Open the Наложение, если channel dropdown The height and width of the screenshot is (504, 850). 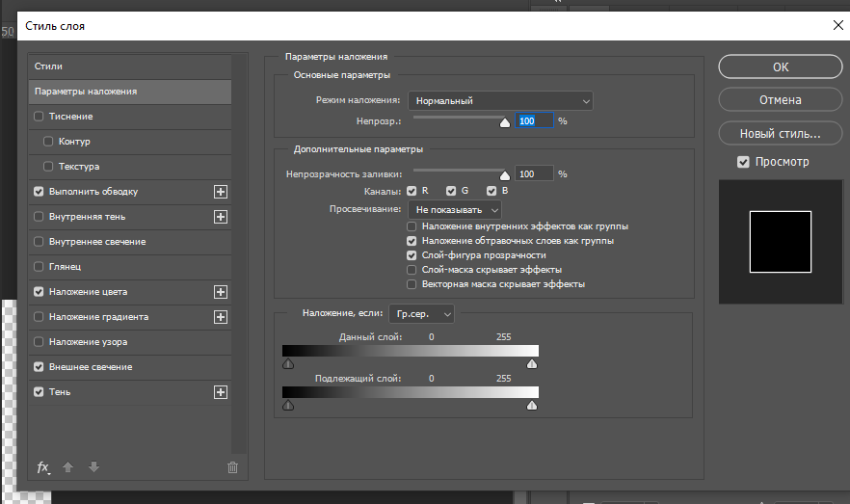[x=421, y=314]
